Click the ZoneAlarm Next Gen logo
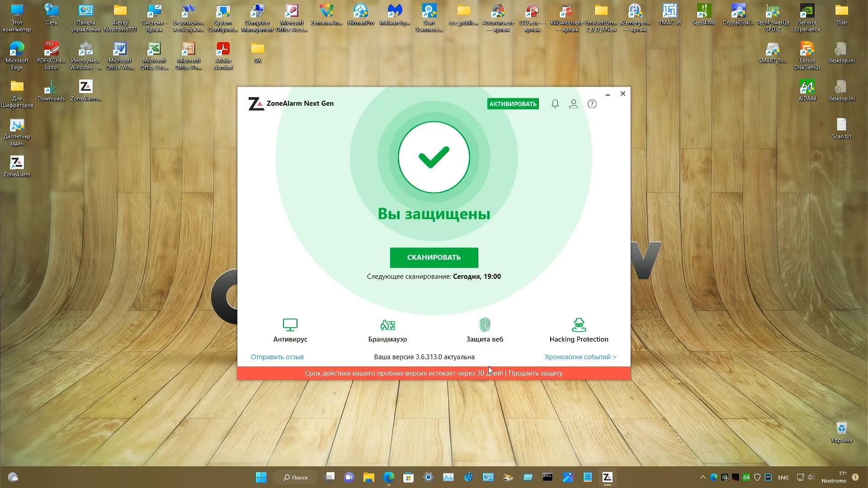The image size is (868, 488). 256,103
